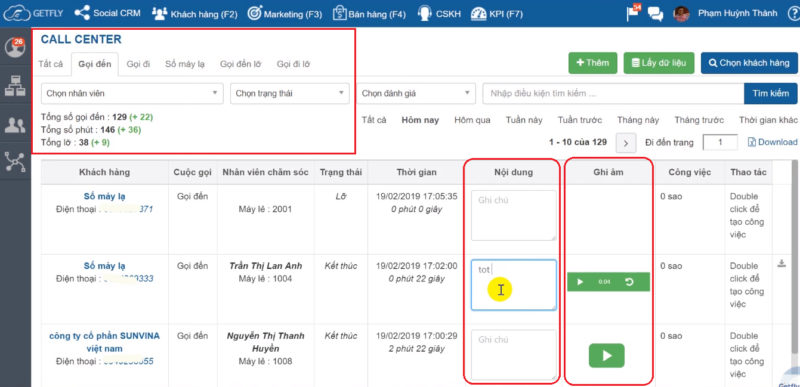Screen dimensions: 800x387
Task: Click sidebar avatar with 26 badge
Action: coord(15,47)
